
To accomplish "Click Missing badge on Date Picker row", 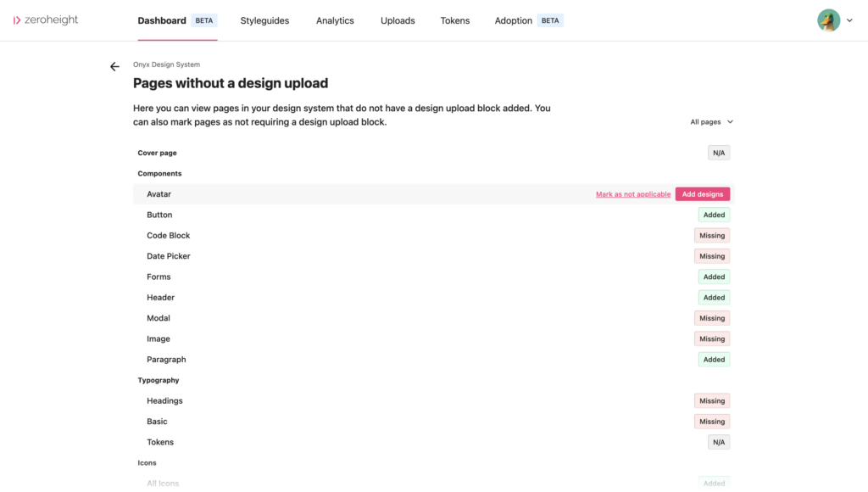I will tap(712, 256).
